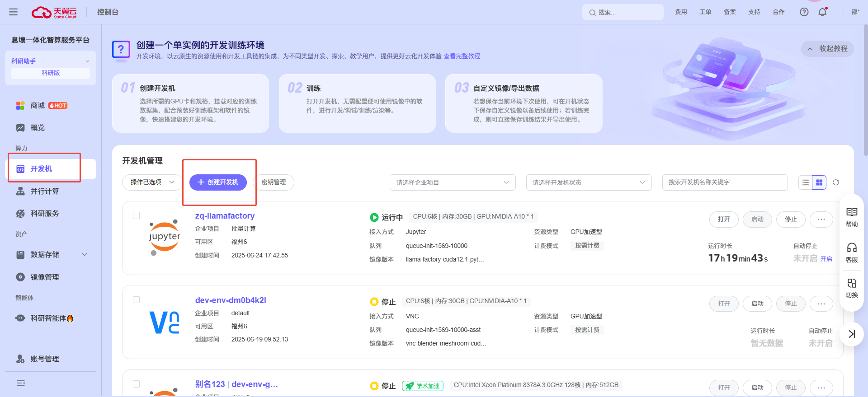Click the 商城 store icon in the sidebar
This screenshot has width=868, height=397.
click(20, 106)
